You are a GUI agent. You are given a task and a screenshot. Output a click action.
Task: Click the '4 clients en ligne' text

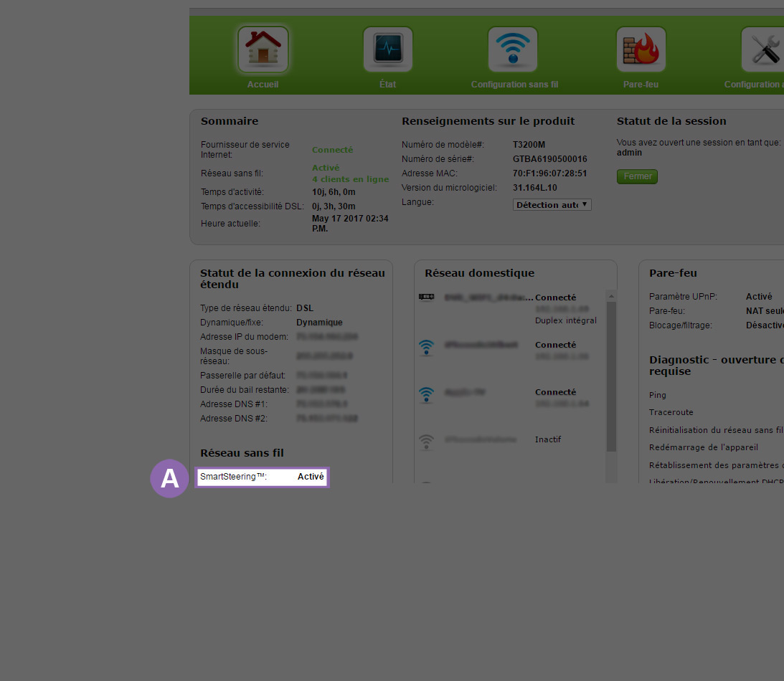(350, 179)
